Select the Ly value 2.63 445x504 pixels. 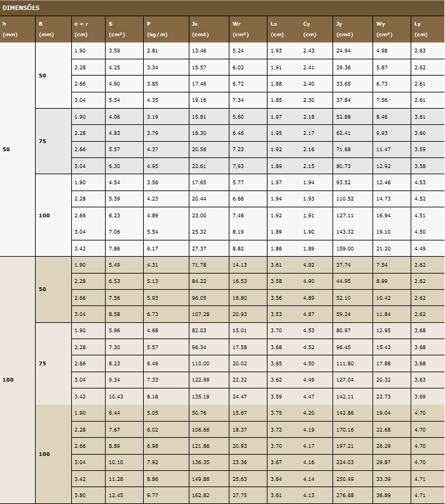pyautogui.click(x=420, y=51)
